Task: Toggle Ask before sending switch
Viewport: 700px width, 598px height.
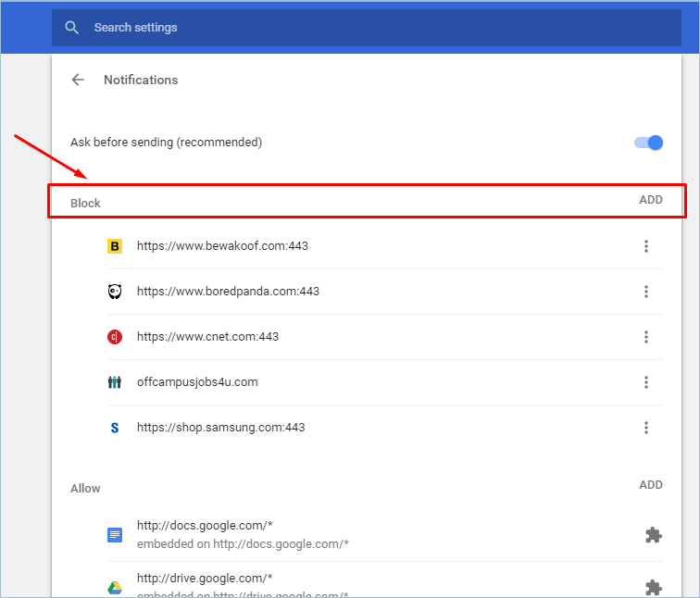Action: point(649,143)
